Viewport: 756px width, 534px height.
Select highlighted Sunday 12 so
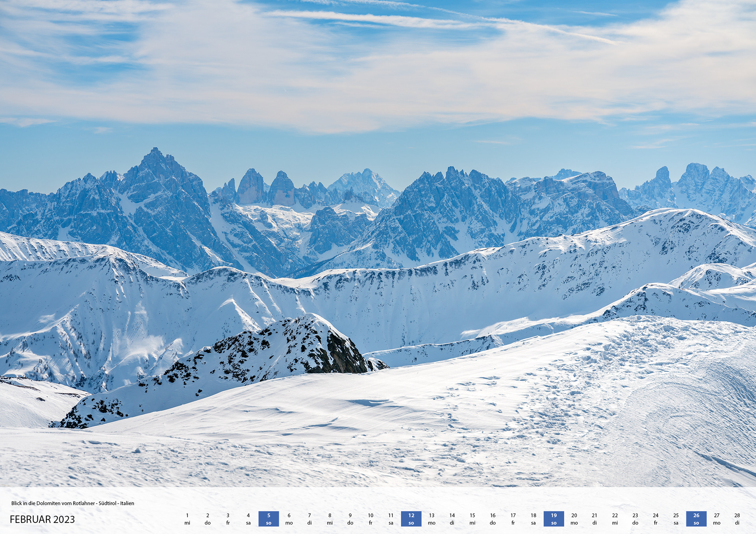click(411, 519)
